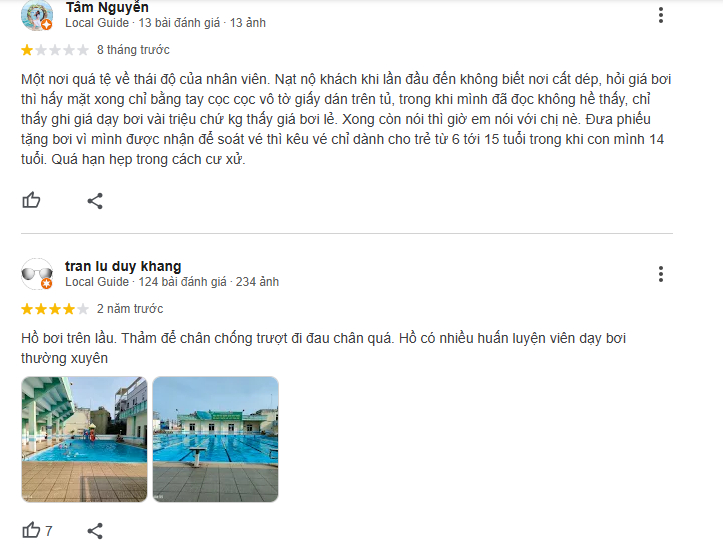Click the '2 năm trước' timestamp
723x549 pixels.
(130, 309)
